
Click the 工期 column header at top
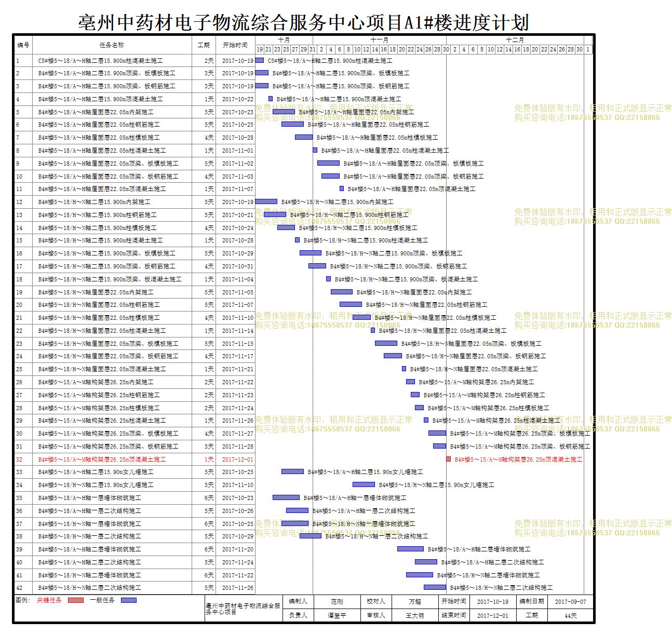click(204, 45)
